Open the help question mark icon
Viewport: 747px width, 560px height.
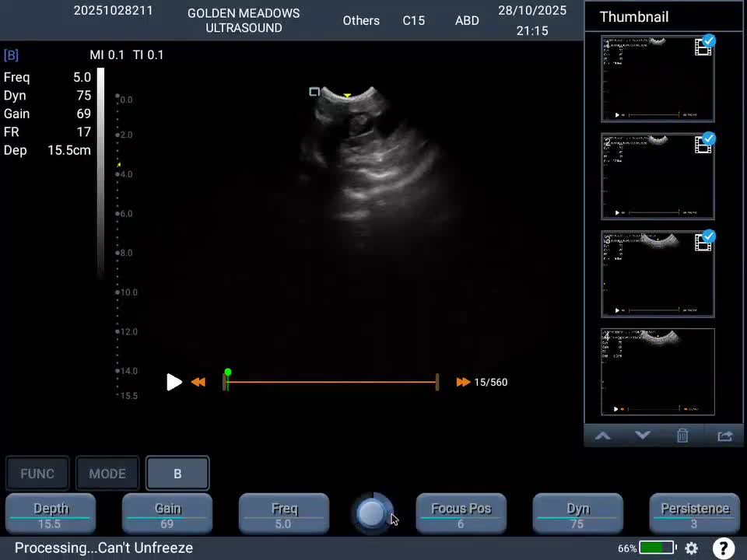(x=723, y=548)
